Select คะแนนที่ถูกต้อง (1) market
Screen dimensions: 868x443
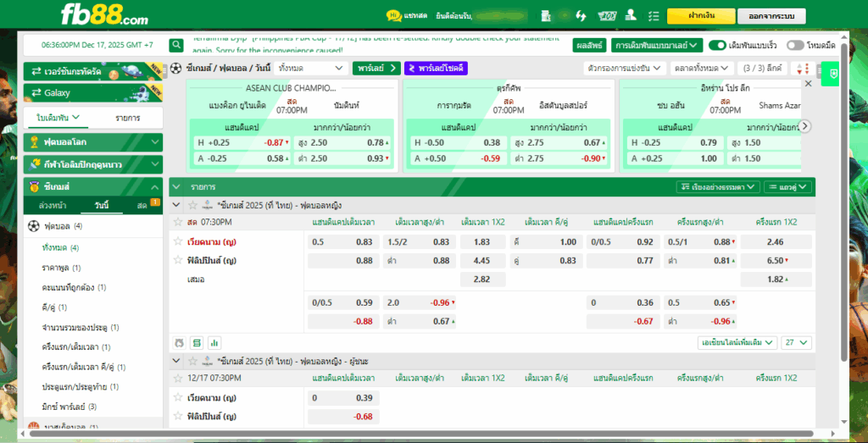click(x=74, y=288)
